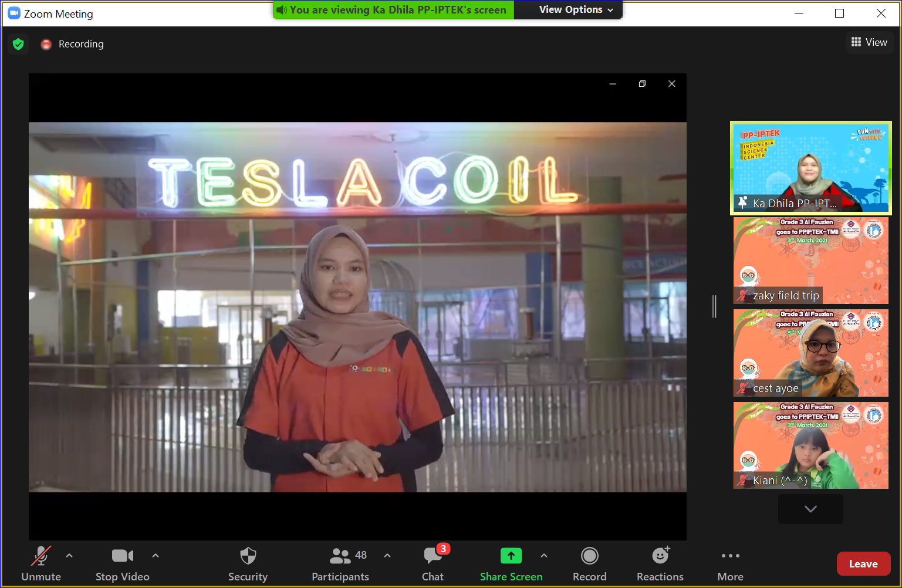The height and width of the screenshot is (588, 902).
Task: Change layout with the View button
Action: pyautogui.click(x=870, y=42)
